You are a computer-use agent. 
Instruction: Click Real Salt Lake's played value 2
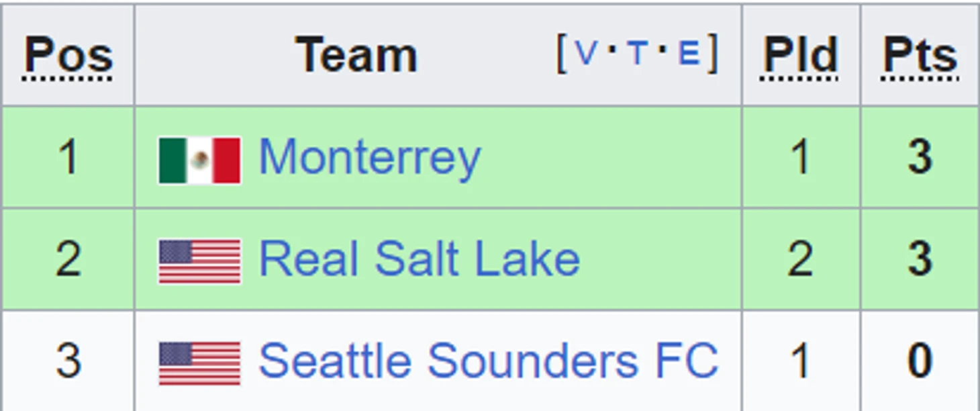pos(800,259)
